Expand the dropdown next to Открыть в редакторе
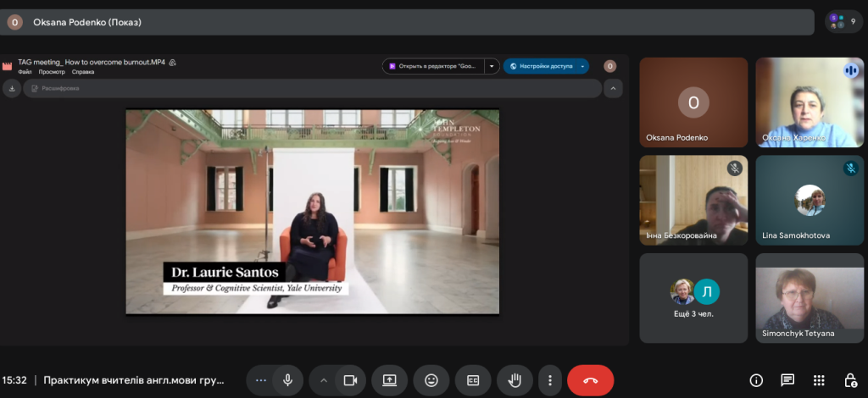Image resolution: width=868 pixels, height=398 pixels. pos(492,66)
